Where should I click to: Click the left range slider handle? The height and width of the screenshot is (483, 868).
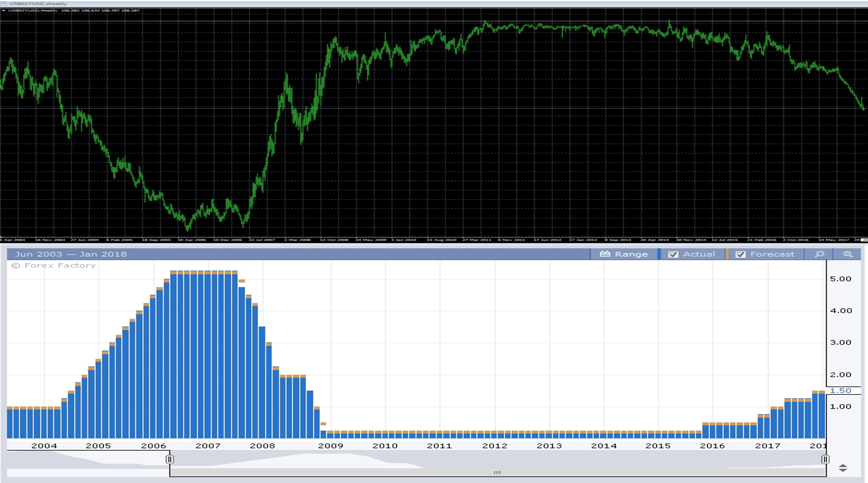coord(170,459)
